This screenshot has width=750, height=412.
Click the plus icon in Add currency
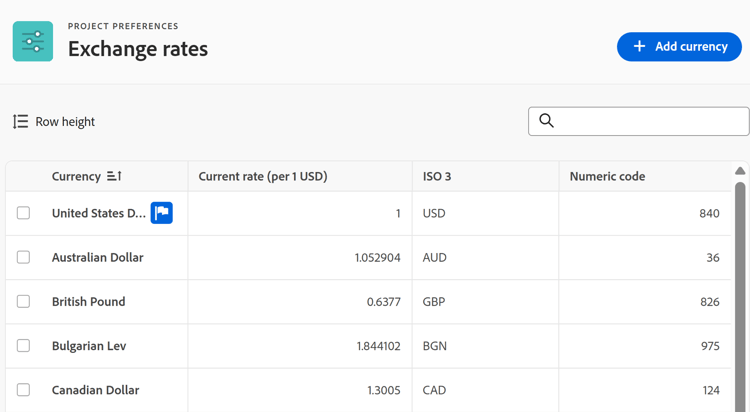pos(639,47)
